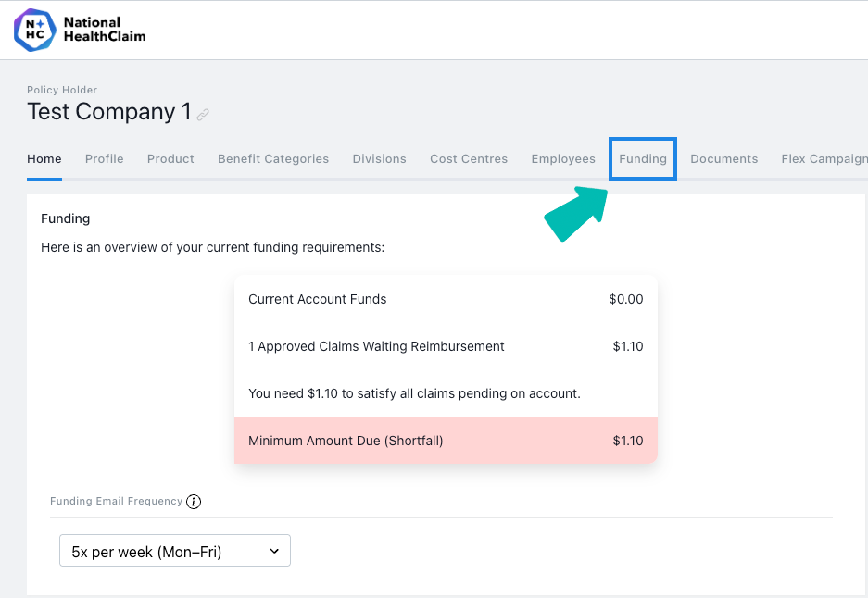The height and width of the screenshot is (598, 868).
Task: Switch to the Funding tab
Action: click(x=643, y=159)
